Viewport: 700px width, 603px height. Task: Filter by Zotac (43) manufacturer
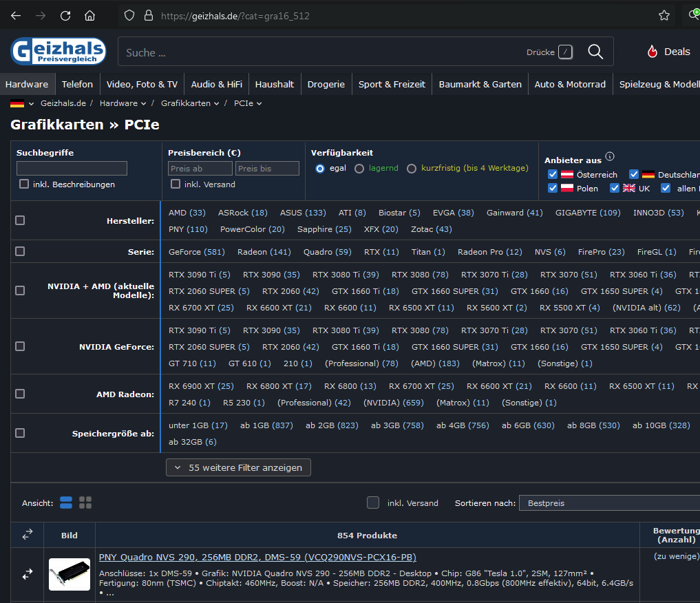click(x=432, y=229)
